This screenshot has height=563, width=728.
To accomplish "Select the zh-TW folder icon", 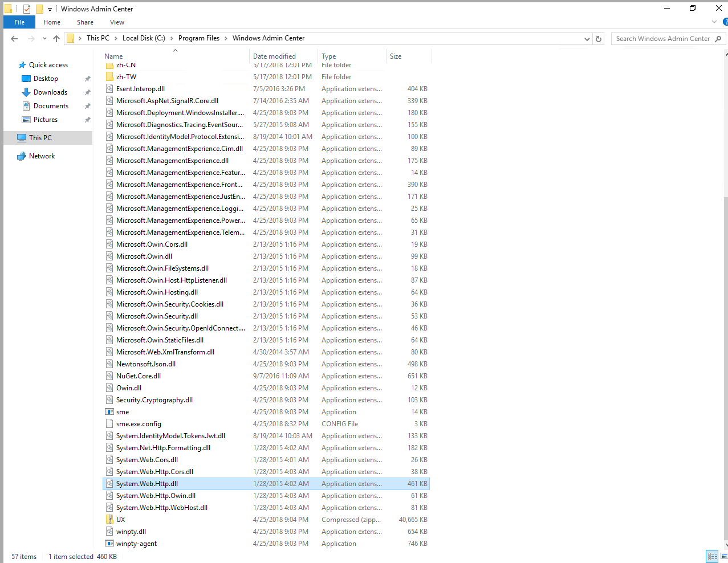I will [x=109, y=77].
